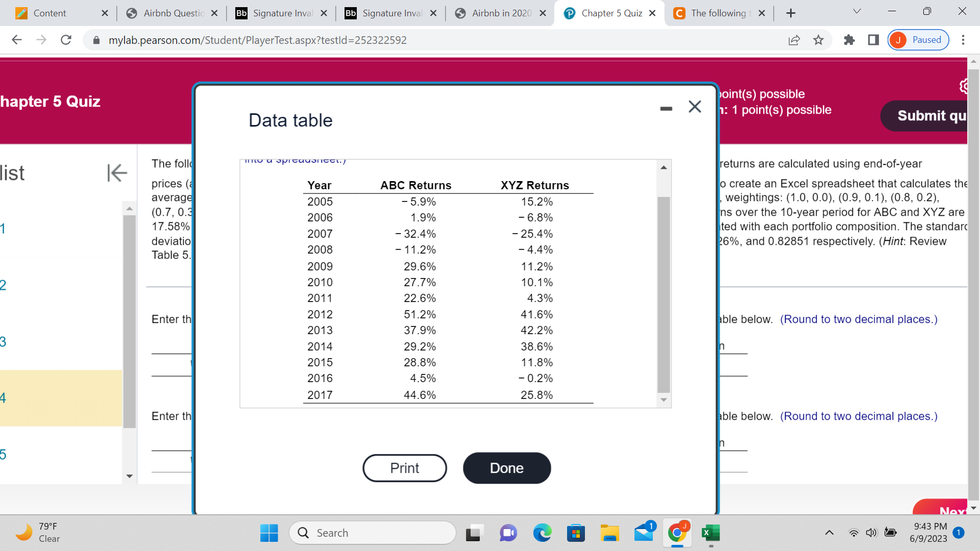Minimize the Data table dialog

666,108
